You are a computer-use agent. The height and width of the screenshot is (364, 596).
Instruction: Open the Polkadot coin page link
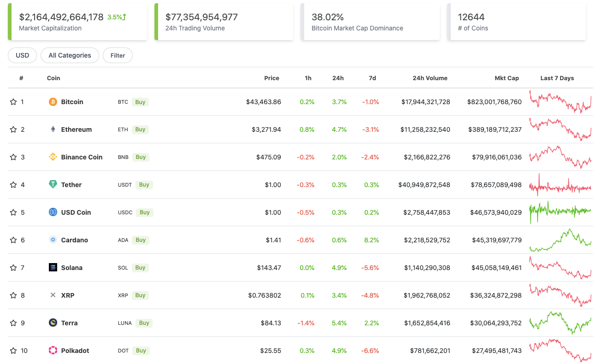click(x=75, y=351)
